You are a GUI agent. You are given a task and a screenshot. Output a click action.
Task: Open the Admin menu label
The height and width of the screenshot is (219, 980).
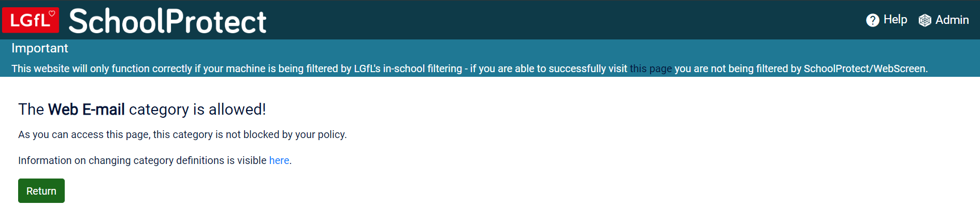coord(952,20)
